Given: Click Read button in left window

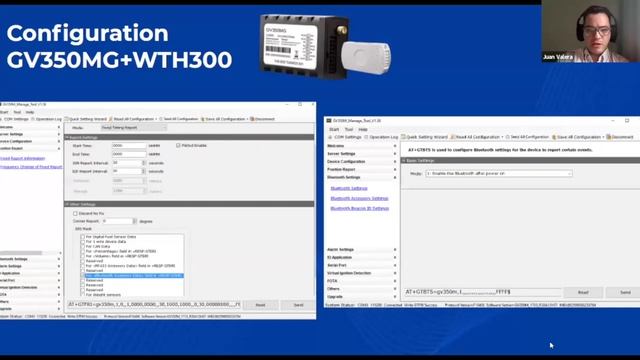Looking at the screenshot, I should 260,305.
